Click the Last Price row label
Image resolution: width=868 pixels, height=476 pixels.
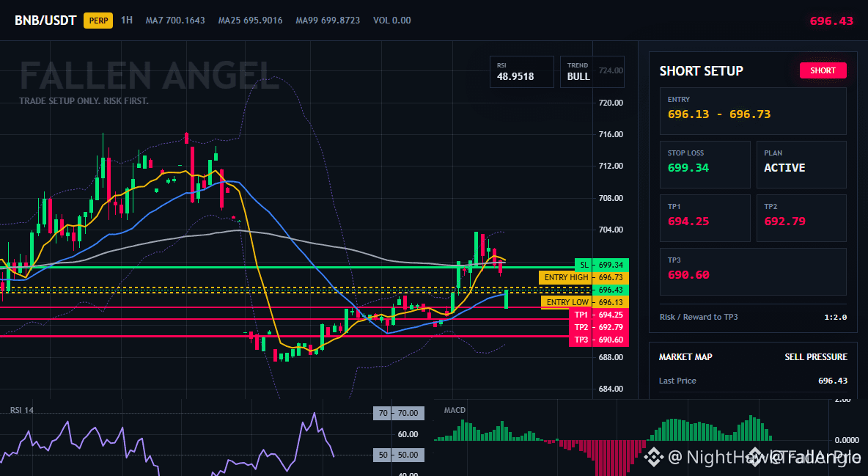coord(677,381)
